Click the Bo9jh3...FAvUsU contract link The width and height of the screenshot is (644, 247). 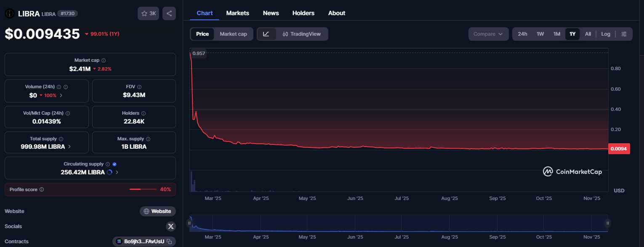144,242
